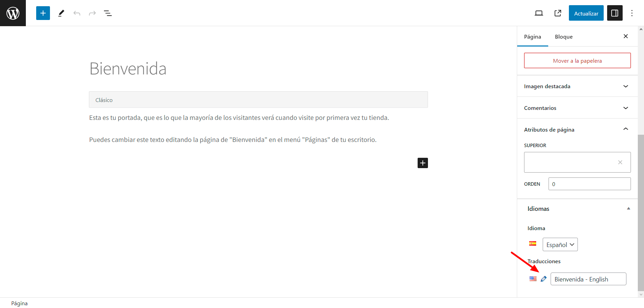The height and width of the screenshot is (308, 644).
Task: Click the Undo arrow icon
Action: tap(77, 13)
